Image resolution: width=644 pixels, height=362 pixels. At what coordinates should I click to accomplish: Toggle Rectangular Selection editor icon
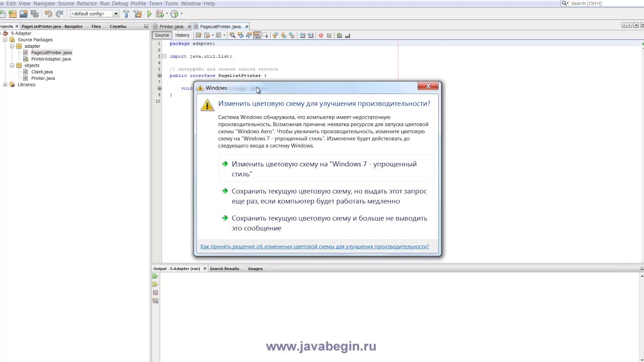point(265,35)
